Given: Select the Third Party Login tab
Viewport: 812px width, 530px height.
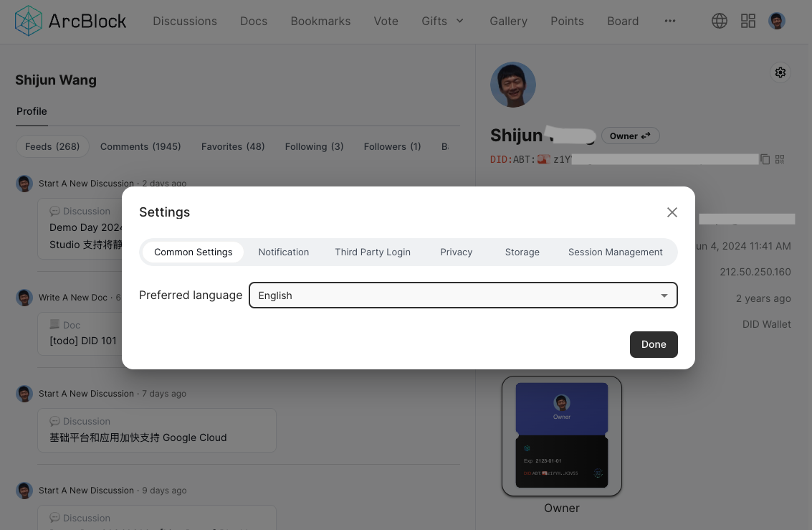Looking at the screenshot, I should pos(373,252).
